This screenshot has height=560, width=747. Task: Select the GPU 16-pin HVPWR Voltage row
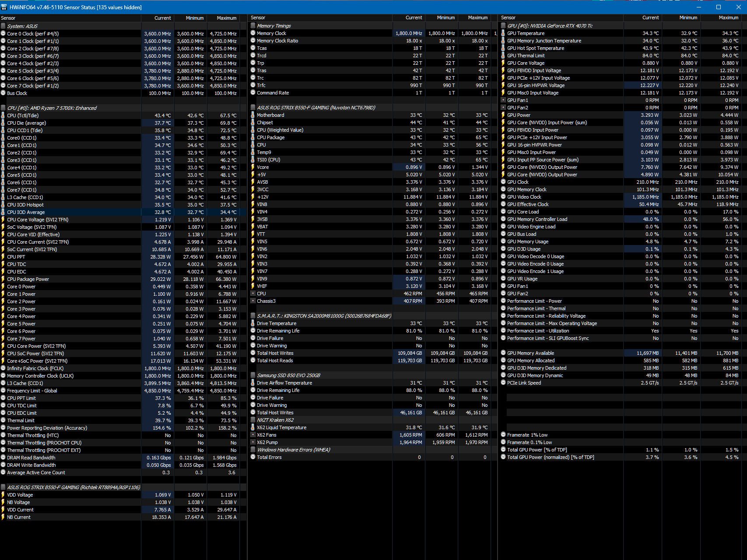[621, 85]
